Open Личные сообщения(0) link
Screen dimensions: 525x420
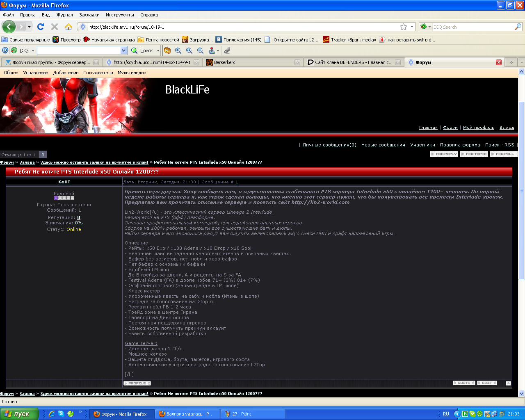click(x=329, y=145)
